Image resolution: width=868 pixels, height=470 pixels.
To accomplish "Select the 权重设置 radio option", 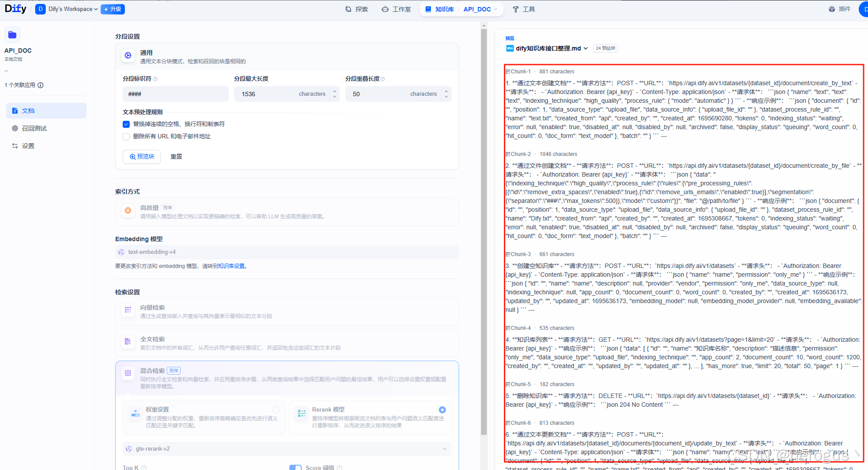I will [276, 410].
